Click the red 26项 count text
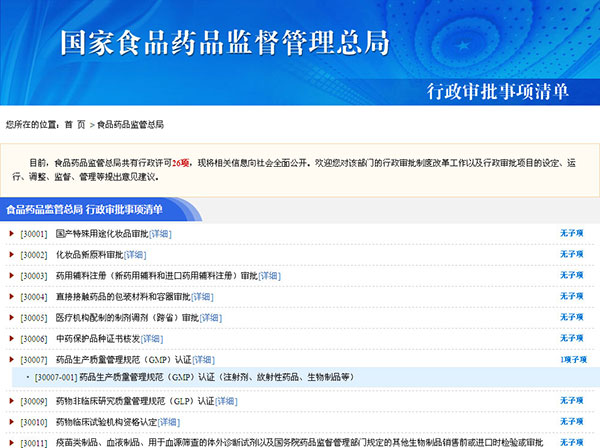 pyautogui.click(x=181, y=163)
